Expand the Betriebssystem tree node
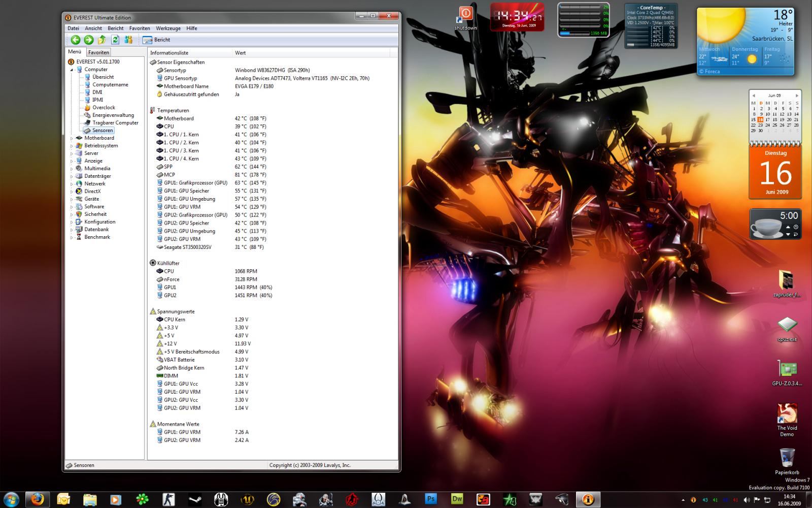The image size is (812, 508). [x=72, y=146]
